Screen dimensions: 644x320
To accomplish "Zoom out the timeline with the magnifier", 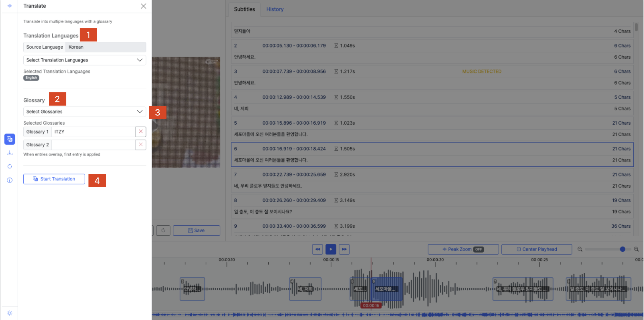I will coord(580,249).
